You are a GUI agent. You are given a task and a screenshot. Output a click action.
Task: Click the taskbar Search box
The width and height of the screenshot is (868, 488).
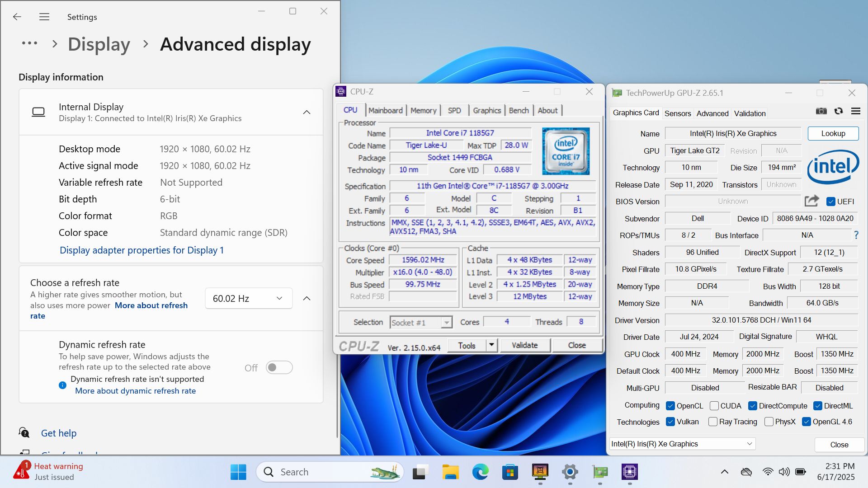click(x=330, y=472)
